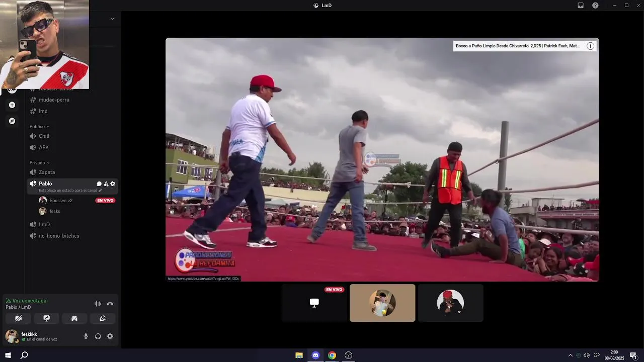Click the ESP language indicator

pos(597,355)
